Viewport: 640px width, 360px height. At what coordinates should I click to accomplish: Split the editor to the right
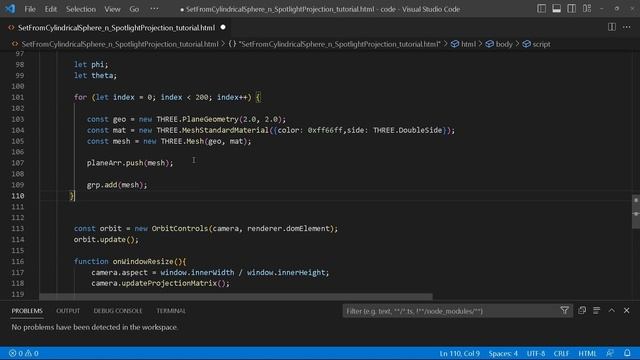coord(611,27)
